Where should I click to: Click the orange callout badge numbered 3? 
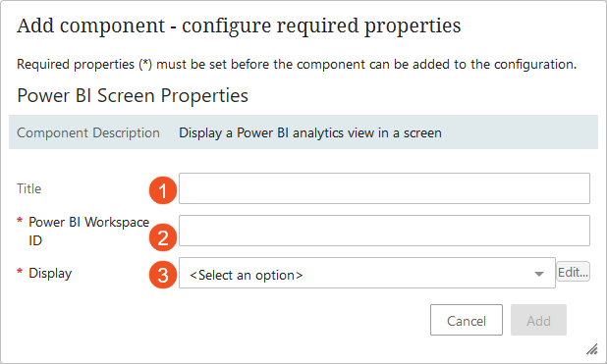click(x=163, y=275)
